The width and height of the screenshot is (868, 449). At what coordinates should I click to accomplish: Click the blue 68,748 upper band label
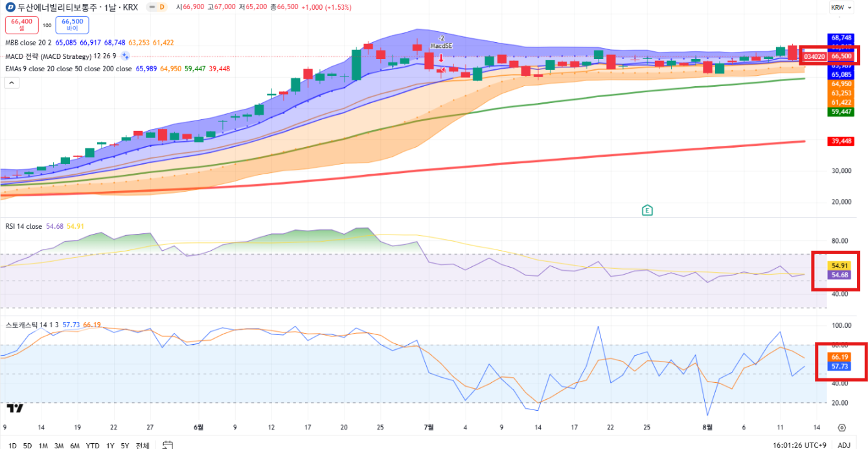[841, 38]
